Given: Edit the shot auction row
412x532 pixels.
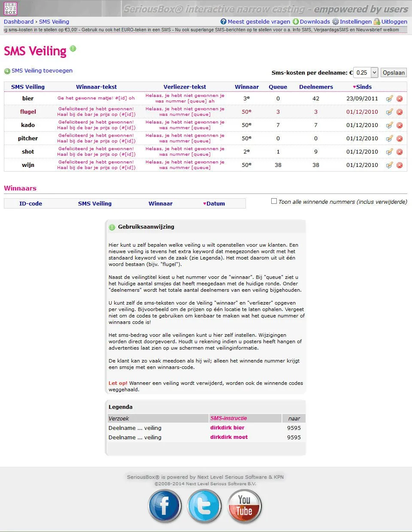Looking at the screenshot, I should tap(389, 152).
